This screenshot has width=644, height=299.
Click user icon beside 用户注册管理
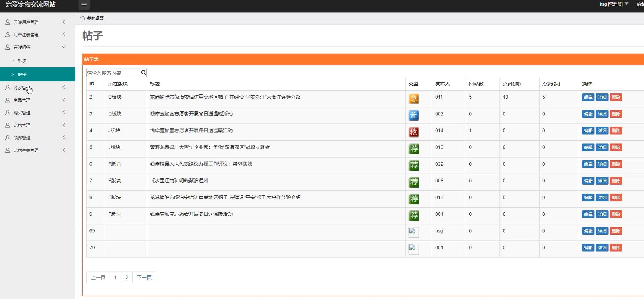(8, 34)
